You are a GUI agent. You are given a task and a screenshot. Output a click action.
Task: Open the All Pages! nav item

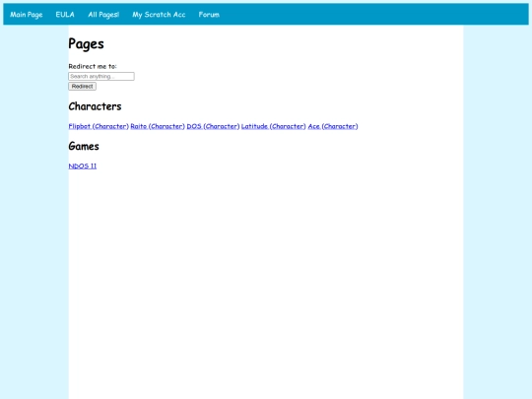[x=103, y=14]
